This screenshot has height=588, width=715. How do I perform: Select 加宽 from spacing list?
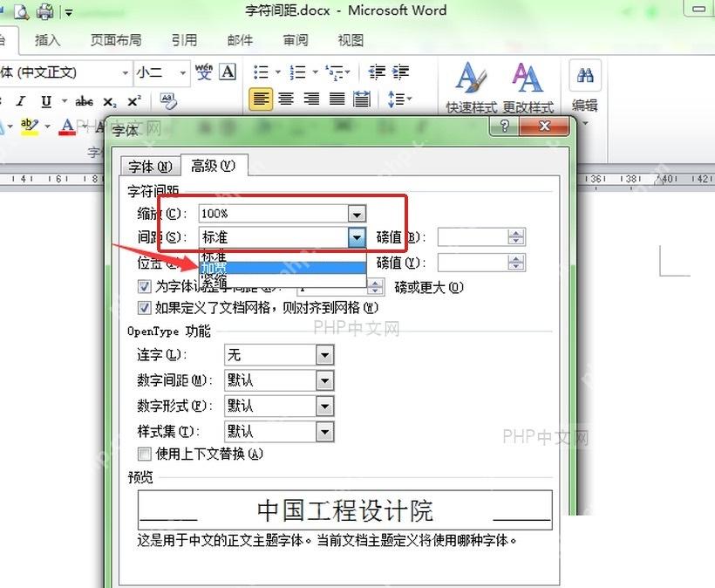pyautogui.click(x=283, y=268)
